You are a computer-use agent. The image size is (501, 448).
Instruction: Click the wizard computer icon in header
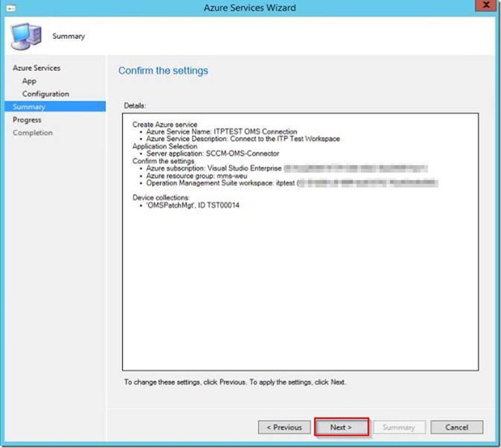point(26,37)
